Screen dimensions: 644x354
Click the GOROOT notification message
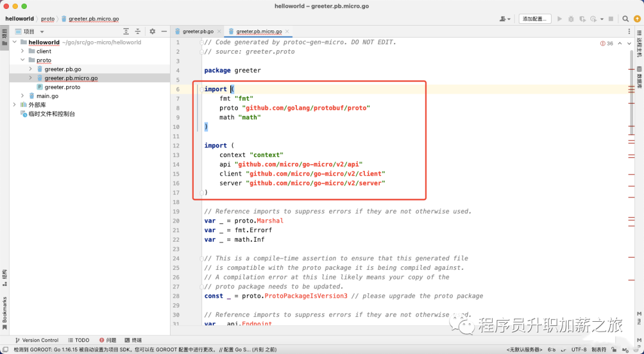click(145, 349)
